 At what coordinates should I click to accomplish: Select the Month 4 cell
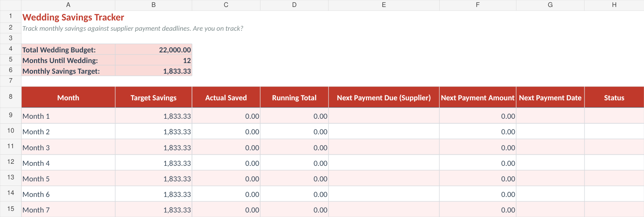[68, 163]
